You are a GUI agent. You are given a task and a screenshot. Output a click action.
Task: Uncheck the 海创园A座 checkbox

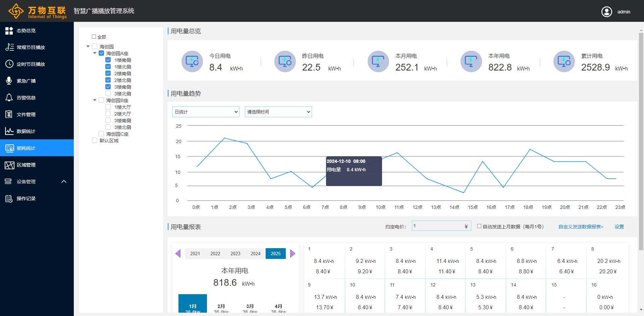(101, 53)
